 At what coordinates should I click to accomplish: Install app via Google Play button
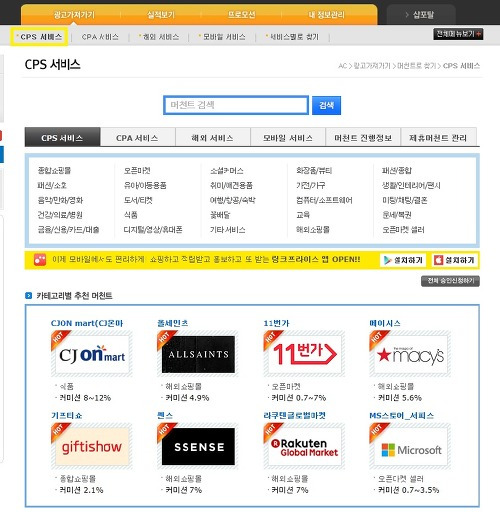(x=403, y=260)
